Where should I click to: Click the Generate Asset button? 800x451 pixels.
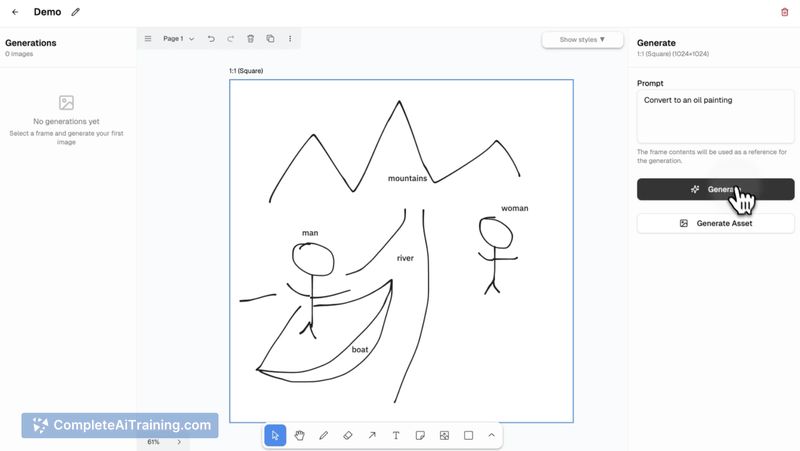[x=715, y=223]
